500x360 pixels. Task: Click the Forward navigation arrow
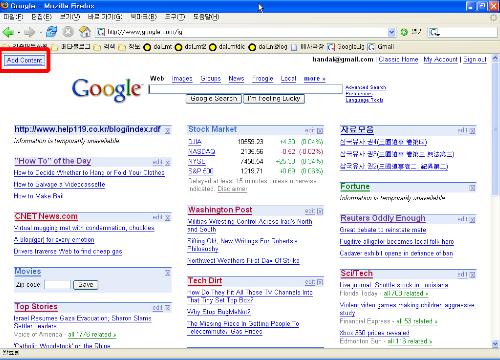coord(30,32)
